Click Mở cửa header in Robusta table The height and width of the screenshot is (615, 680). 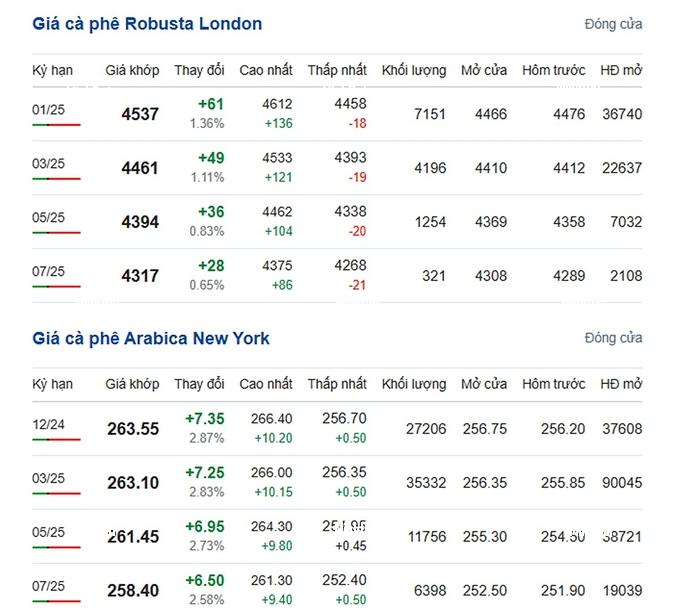(x=484, y=70)
